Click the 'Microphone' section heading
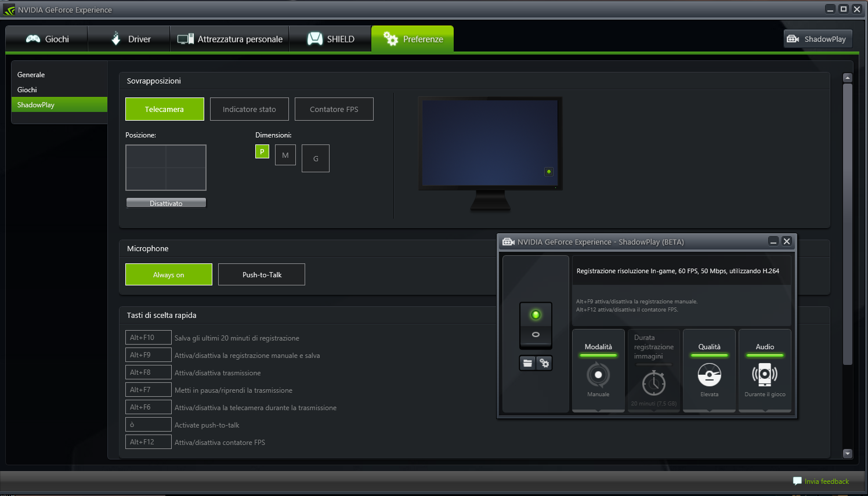Image resolution: width=868 pixels, height=496 pixels. (148, 248)
